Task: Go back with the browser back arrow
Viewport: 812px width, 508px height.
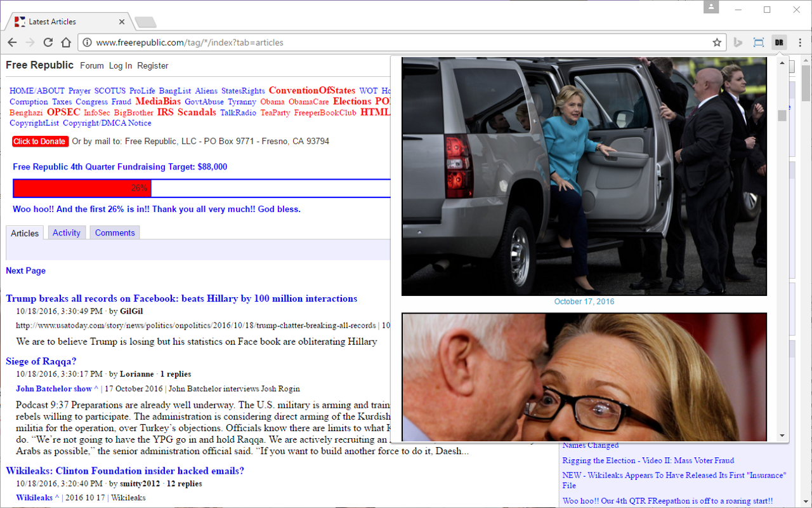Action: point(12,43)
